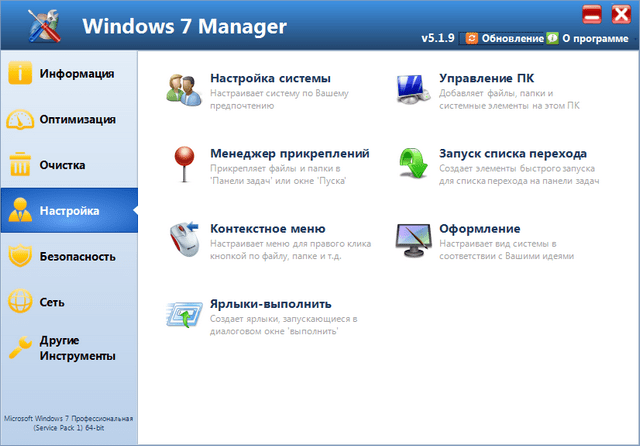Click the computer icon for Управление ПК
The width and height of the screenshot is (640, 446).
(413, 90)
